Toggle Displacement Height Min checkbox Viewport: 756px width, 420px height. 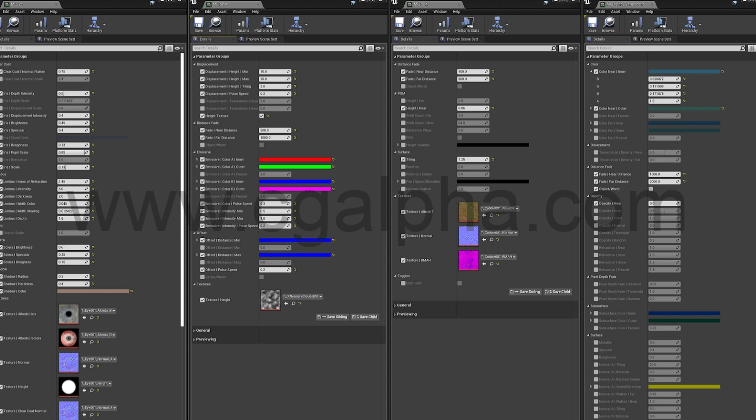(x=202, y=71)
